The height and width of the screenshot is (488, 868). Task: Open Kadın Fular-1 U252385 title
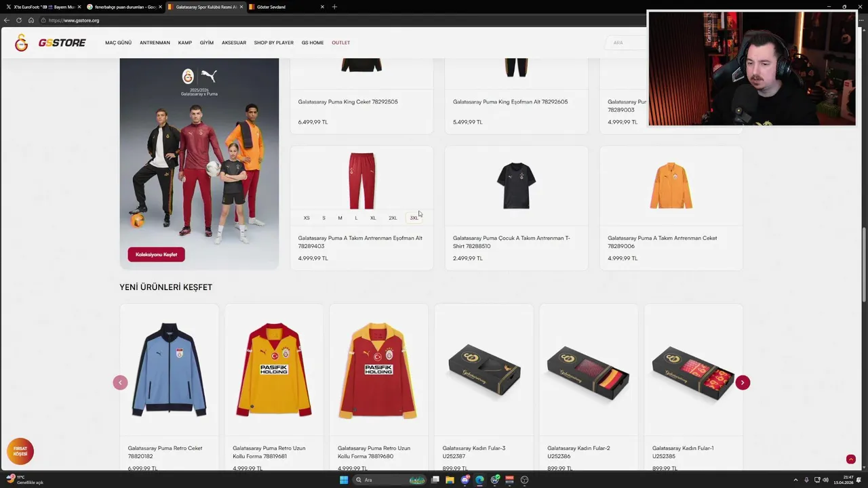(683, 452)
